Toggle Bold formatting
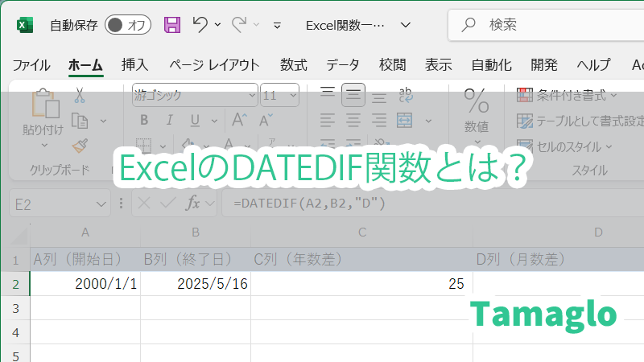The width and height of the screenshot is (644, 362). [x=144, y=120]
